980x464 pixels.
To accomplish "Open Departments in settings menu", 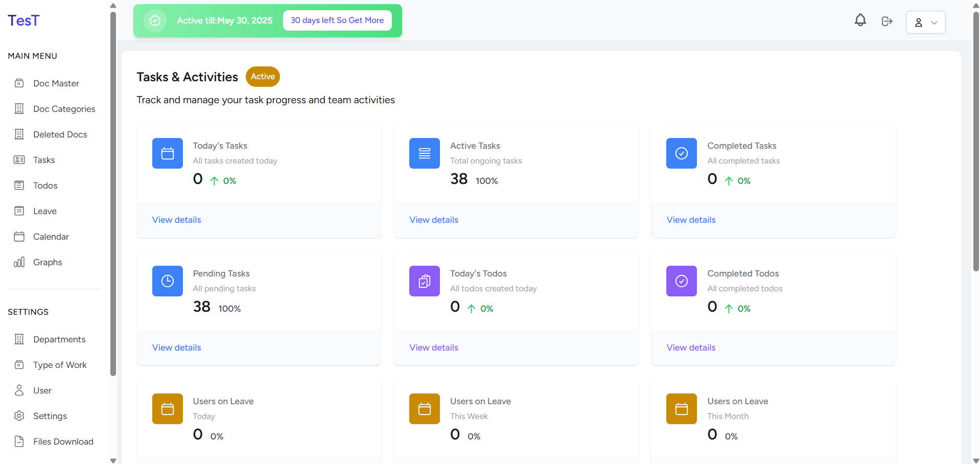I will [59, 339].
